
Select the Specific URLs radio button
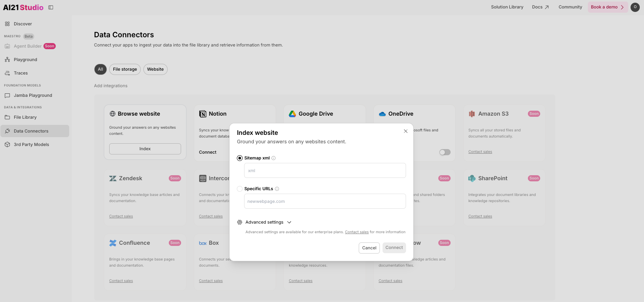(240, 189)
